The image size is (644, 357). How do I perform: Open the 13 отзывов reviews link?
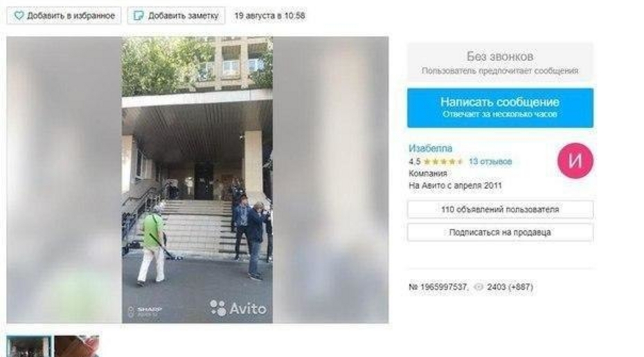coord(490,162)
